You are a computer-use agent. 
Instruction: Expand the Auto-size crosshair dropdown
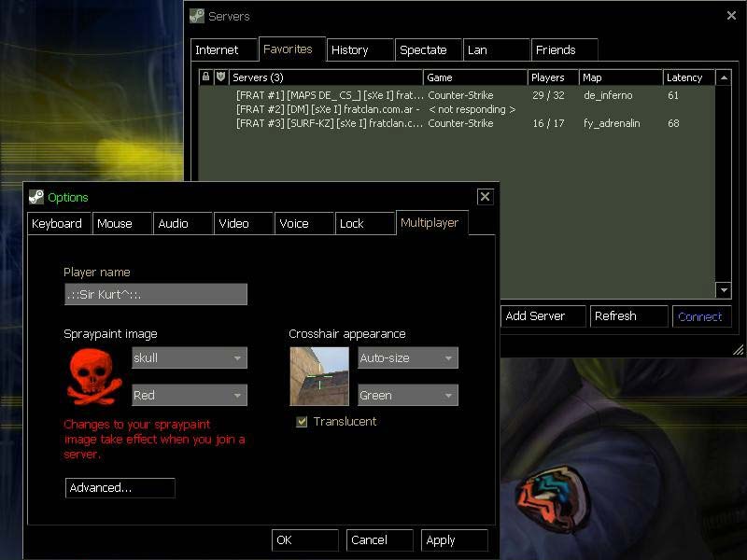tap(408, 357)
